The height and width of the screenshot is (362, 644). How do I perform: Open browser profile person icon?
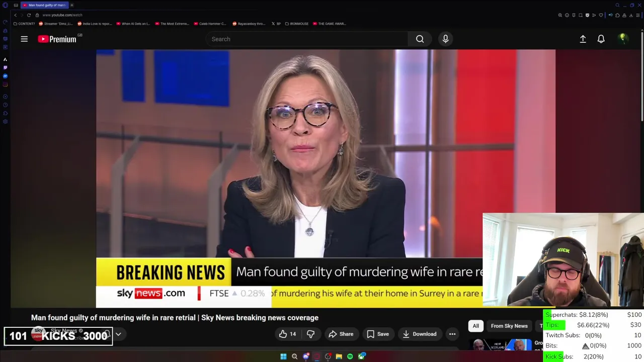pos(624,15)
